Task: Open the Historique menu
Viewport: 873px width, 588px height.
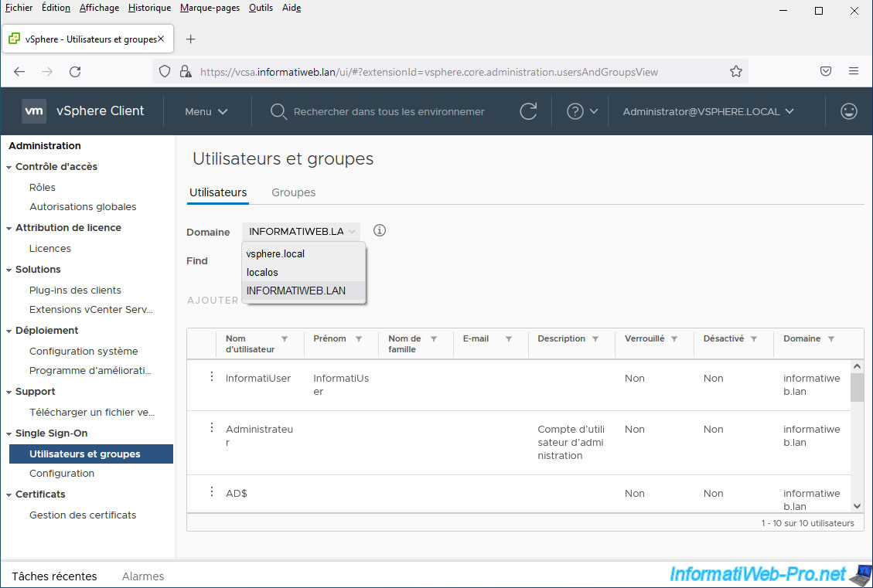Action: pyautogui.click(x=150, y=8)
